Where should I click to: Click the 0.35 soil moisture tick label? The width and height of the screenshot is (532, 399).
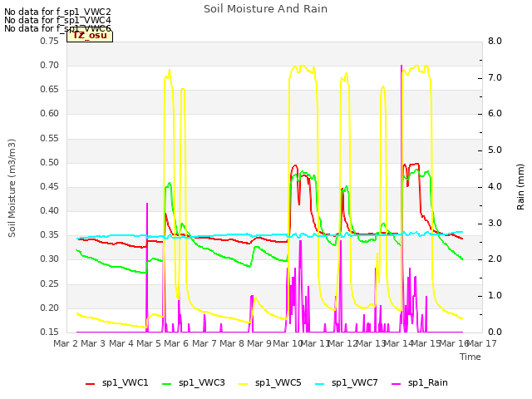point(49,235)
